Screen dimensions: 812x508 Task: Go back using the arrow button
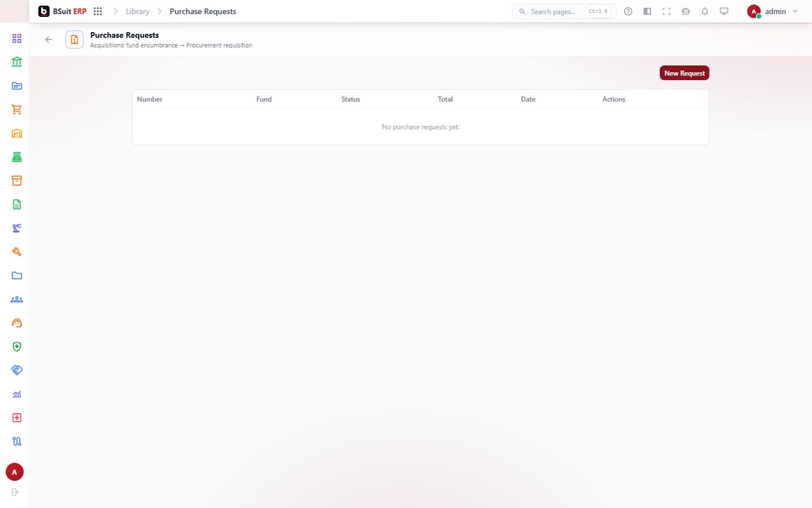tap(48, 40)
